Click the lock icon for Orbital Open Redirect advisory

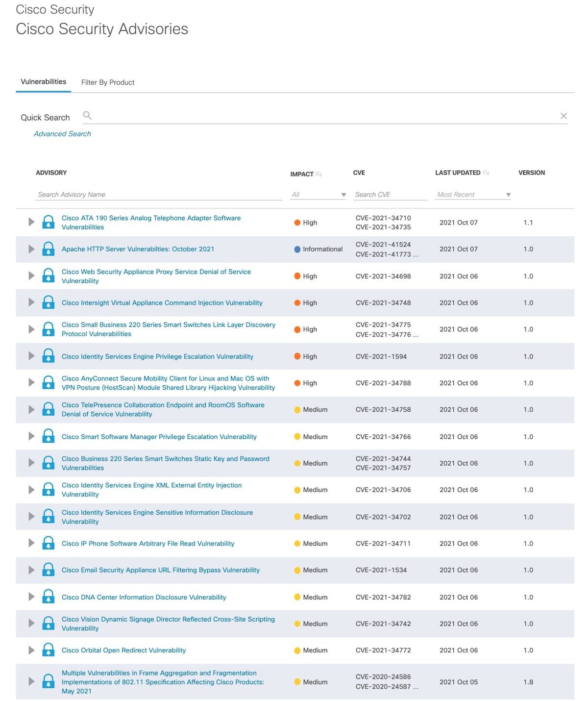49,650
